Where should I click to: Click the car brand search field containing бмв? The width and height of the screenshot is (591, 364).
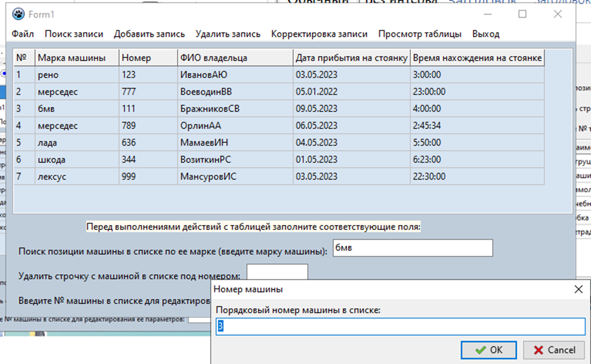413,248
